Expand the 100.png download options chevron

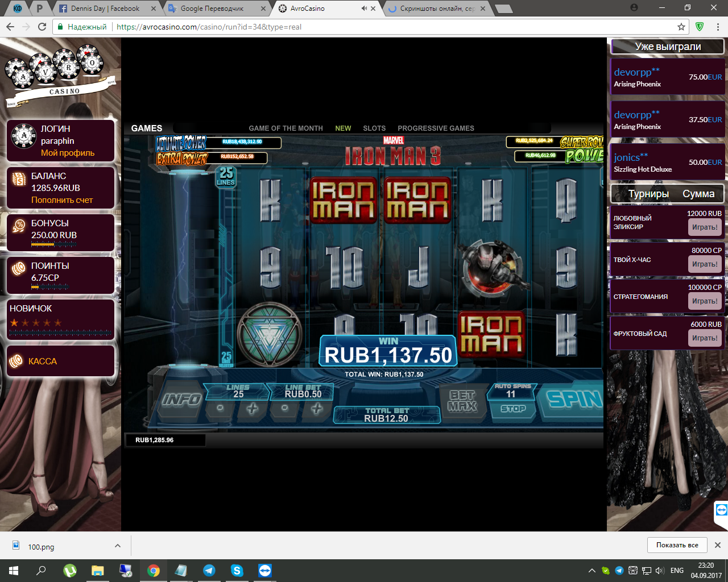point(118,546)
